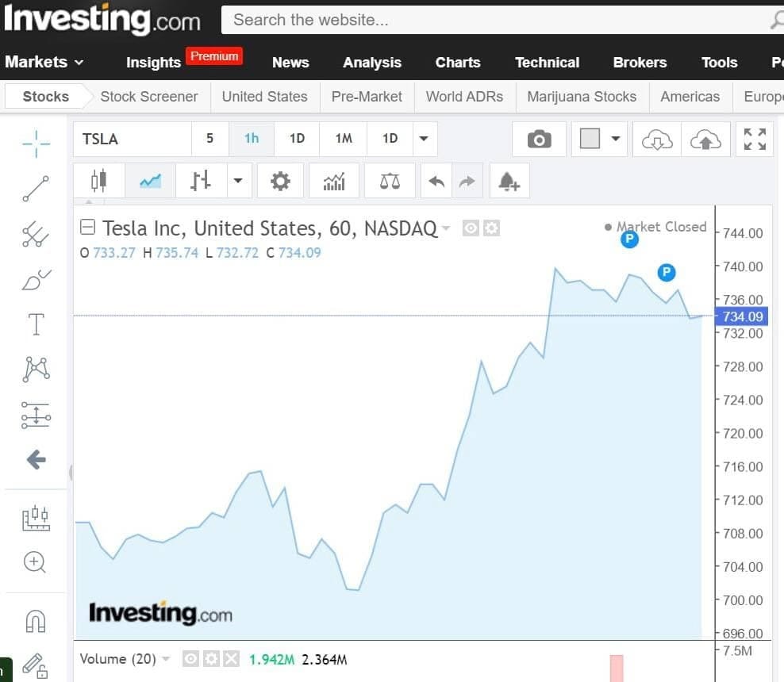This screenshot has width=784, height=682.
Task: Click the redo arrow
Action: click(467, 181)
